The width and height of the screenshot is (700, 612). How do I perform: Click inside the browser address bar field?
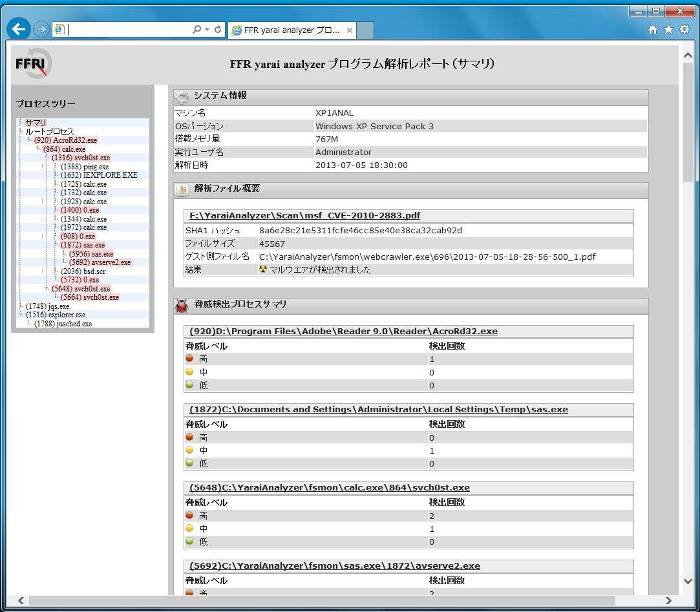pyautogui.click(x=129, y=30)
